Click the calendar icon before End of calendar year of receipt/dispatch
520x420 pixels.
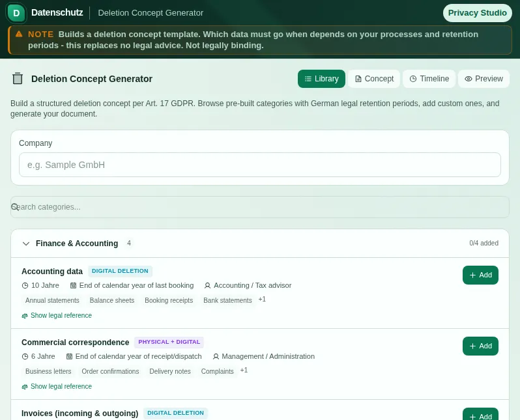69,356
